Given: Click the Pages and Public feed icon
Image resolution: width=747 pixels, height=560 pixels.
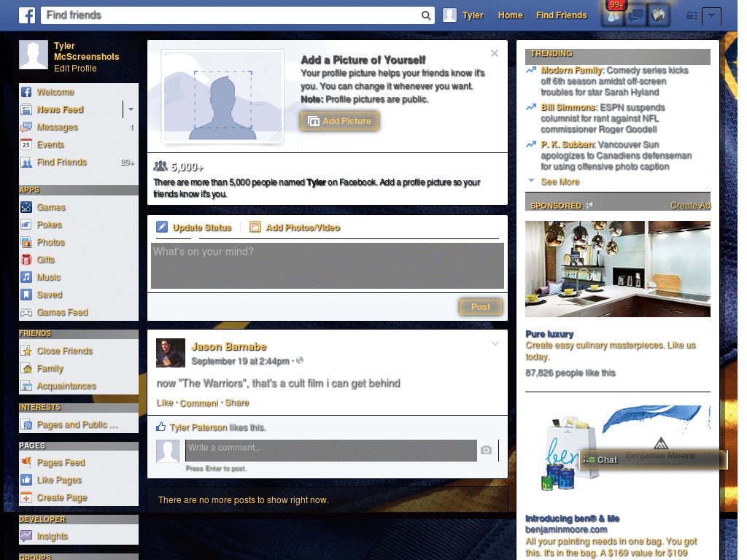Looking at the screenshot, I should [x=26, y=425].
